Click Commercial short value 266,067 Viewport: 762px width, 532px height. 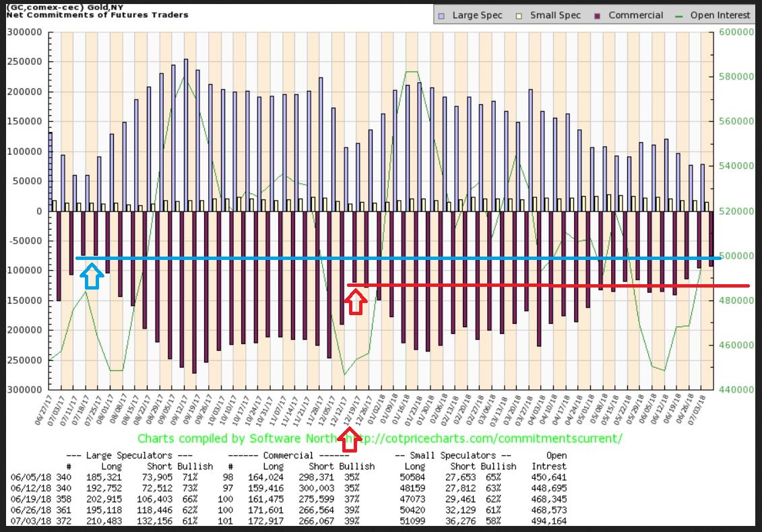(317, 521)
